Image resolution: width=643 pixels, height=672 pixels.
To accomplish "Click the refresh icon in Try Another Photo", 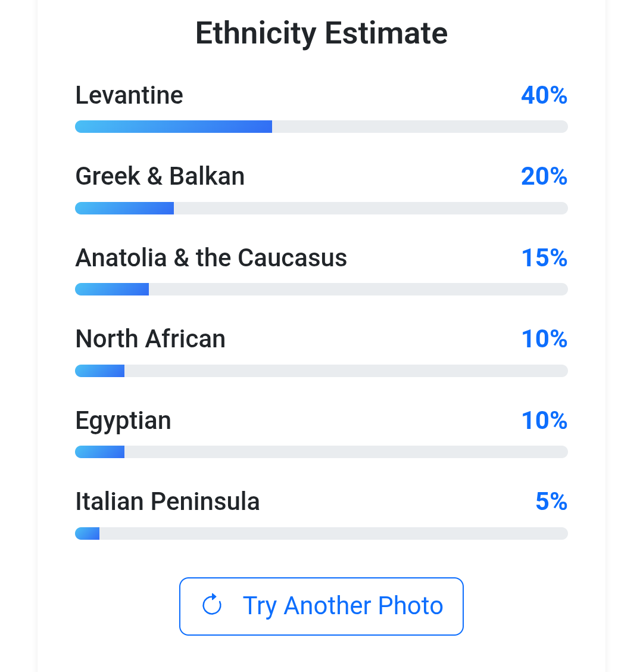I will [x=212, y=605].
